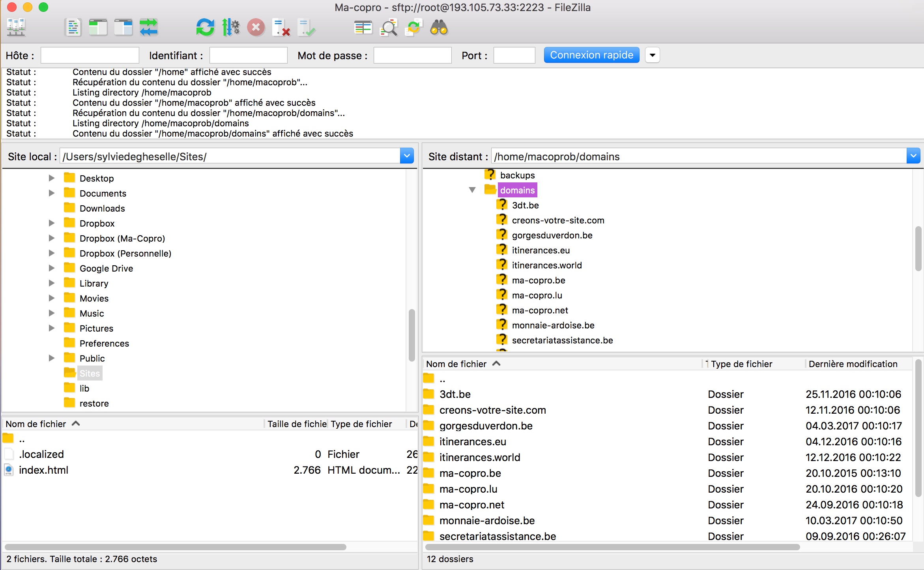Select gorgesduverdon.be in remote file list

(x=668, y=426)
